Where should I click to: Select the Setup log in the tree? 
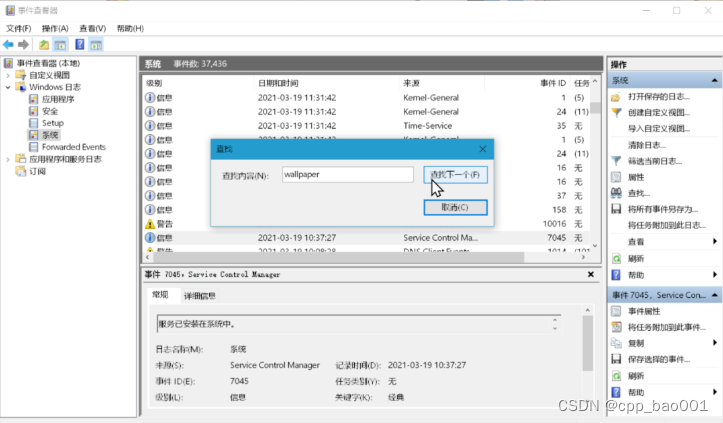click(x=53, y=123)
